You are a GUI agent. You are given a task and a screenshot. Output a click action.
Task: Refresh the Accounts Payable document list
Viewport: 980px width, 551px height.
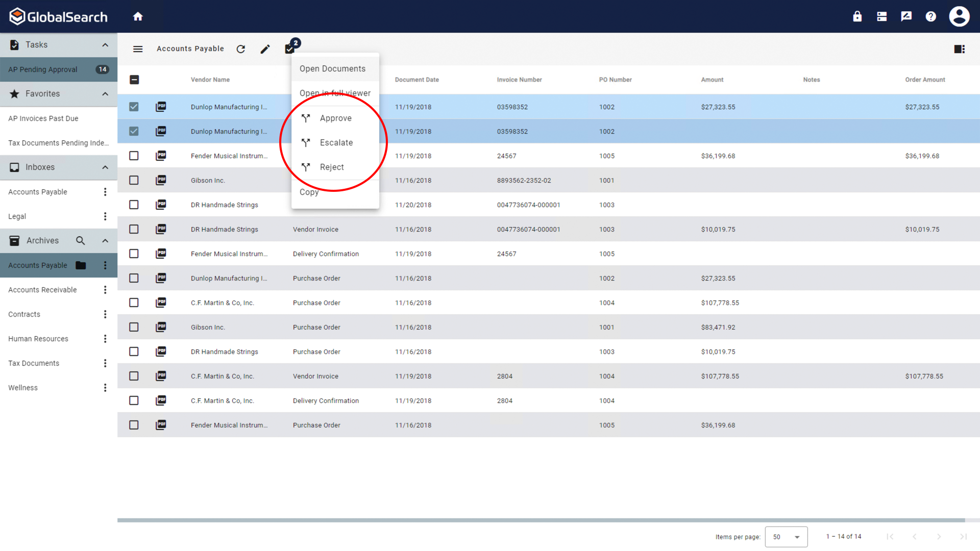point(240,49)
